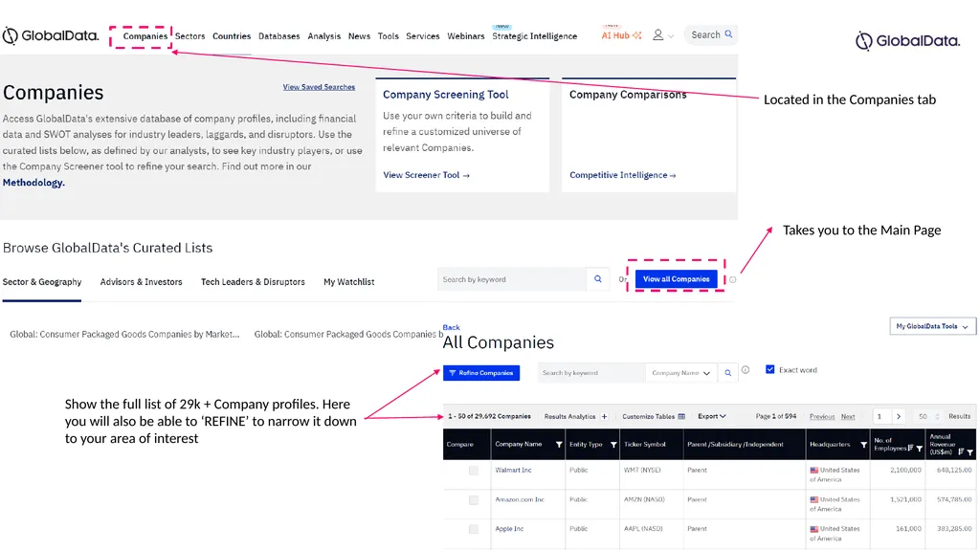This screenshot has width=980, height=550.
Task: Filter the No. of Employees column
Action: point(920,449)
